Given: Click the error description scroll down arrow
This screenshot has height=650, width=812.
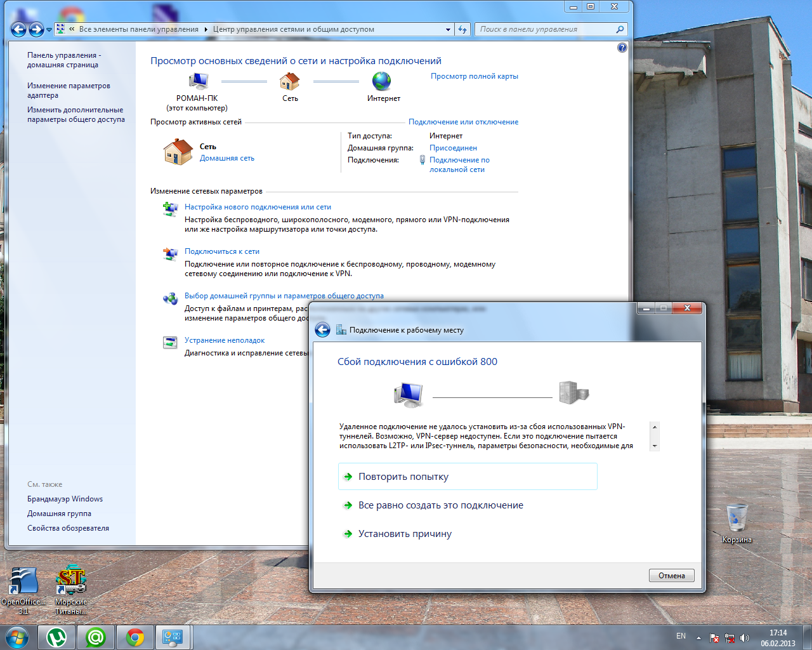Looking at the screenshot, I should (655, 446).
